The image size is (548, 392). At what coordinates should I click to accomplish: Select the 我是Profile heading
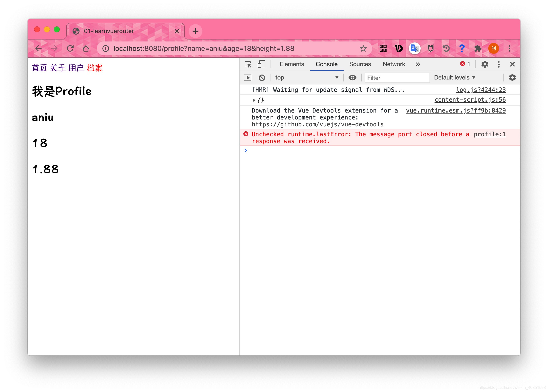click(x=62, y=91)
